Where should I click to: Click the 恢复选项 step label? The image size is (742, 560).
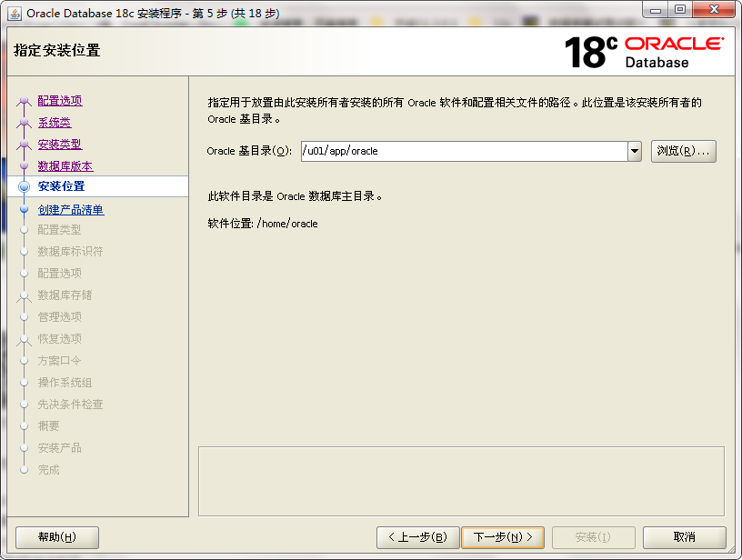pos(60,339)
